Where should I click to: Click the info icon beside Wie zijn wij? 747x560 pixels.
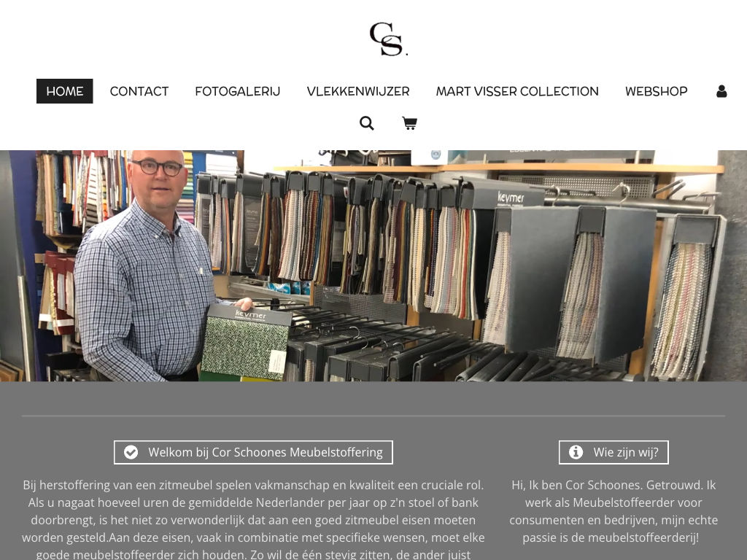576,452
